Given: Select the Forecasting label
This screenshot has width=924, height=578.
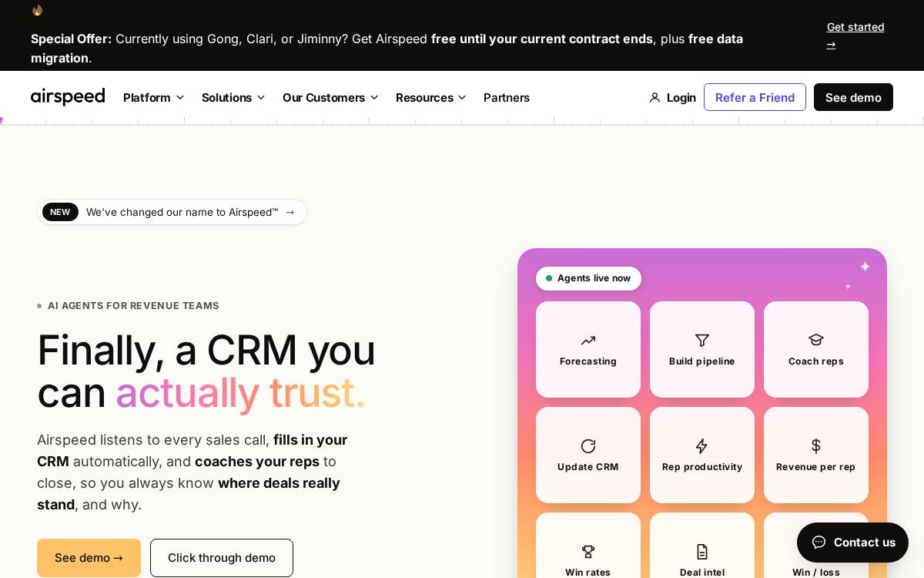Looking at the screenshot, I should 588,361.
